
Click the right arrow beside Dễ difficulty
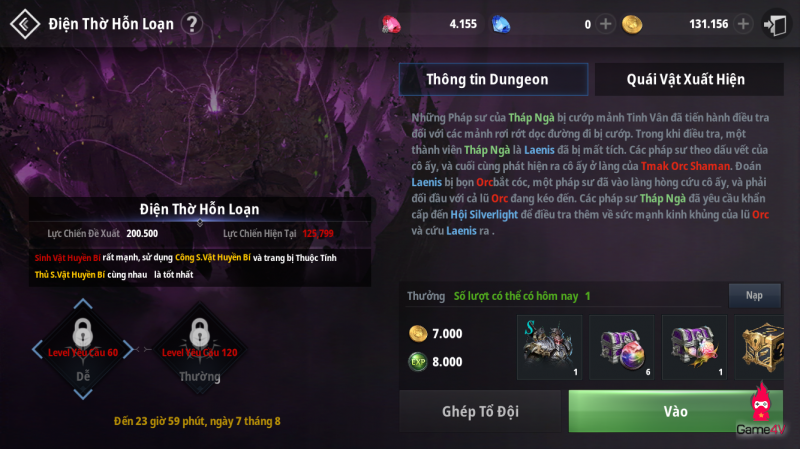point(128,350)
